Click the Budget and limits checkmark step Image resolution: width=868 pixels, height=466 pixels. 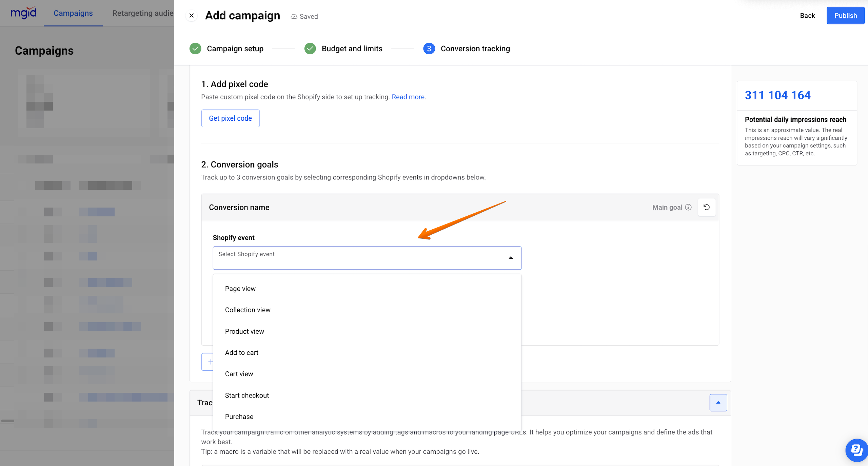click(310, 49)
